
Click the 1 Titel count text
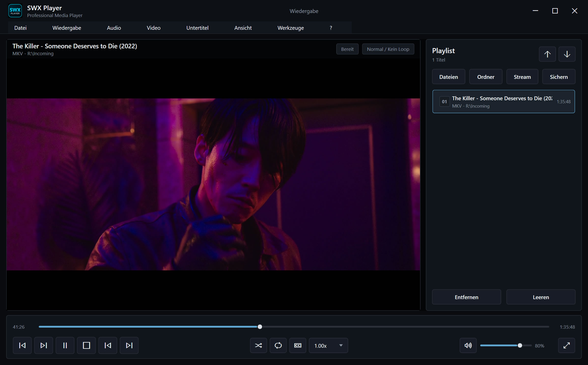coord(439,60)
